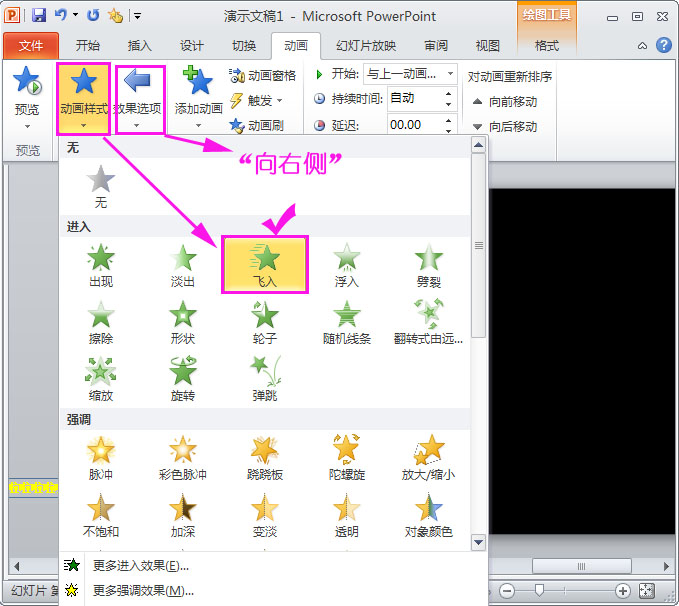Pick the 淡出 fade animation
The width and height of the screenshot is (679, 606).
tap(183, 265)
